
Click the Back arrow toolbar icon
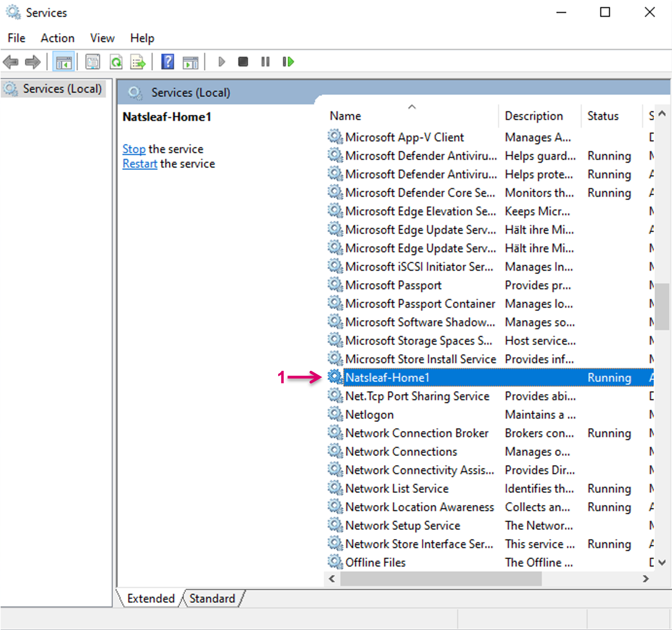point(11,62)
